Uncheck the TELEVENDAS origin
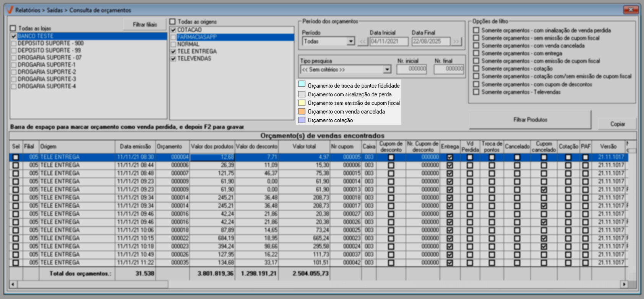Viewport: 644px width, 299px height. coord(174,58)
